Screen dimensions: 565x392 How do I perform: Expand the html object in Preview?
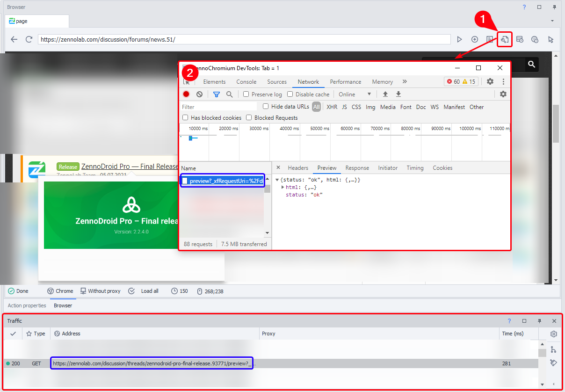tap(282, 187)
